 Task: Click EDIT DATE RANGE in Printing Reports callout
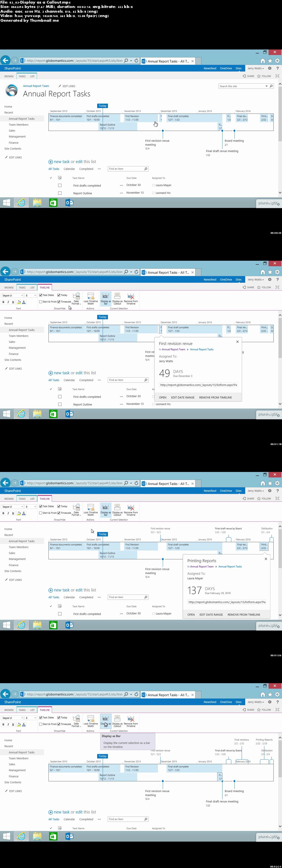211,615
